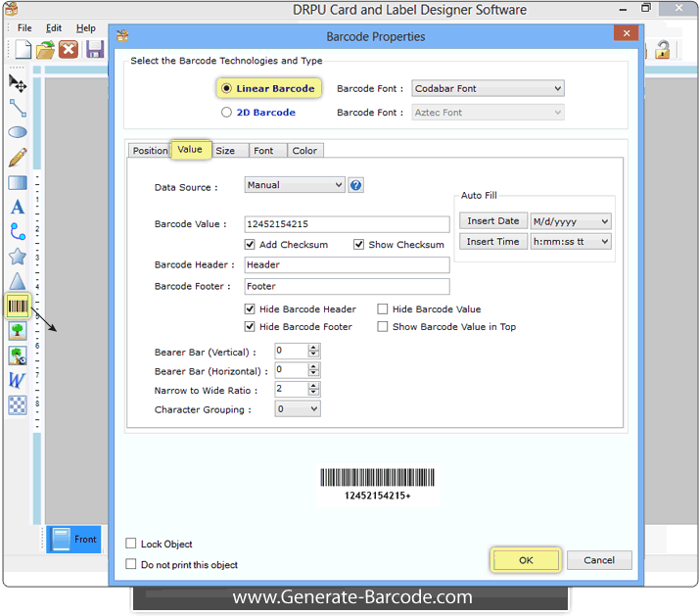This screenshot has width=699, height=616.
Task: Click the padlock icon in toolbar
Action: pyautogui.click(x=663, y=50)
